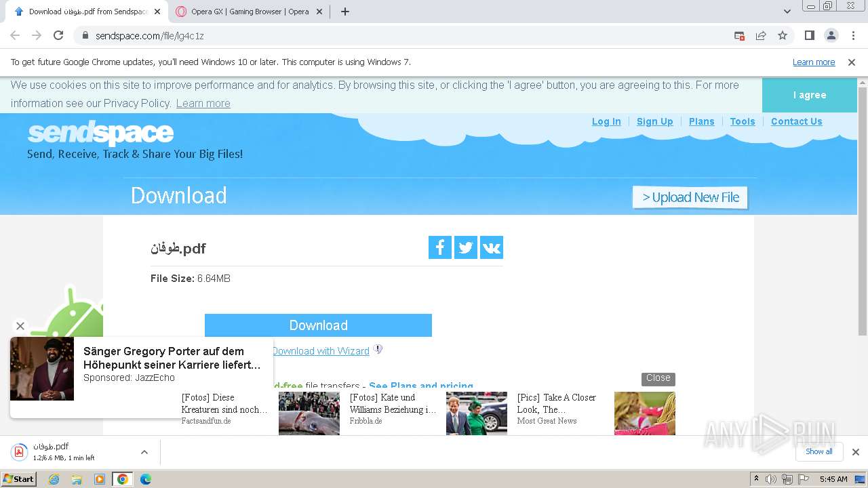Open Chrome update Learn more link
Viewport: 868px width, 488px height.
(x=814, y=62)
